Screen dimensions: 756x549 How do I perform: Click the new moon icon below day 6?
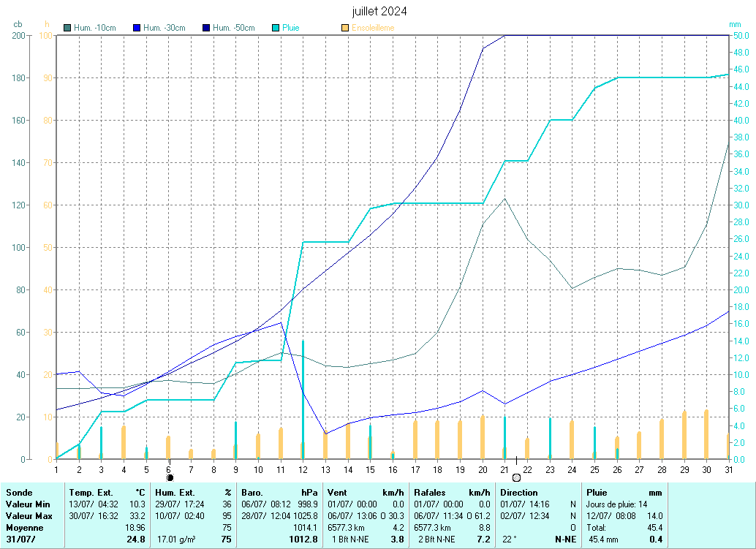pos(170,477)
